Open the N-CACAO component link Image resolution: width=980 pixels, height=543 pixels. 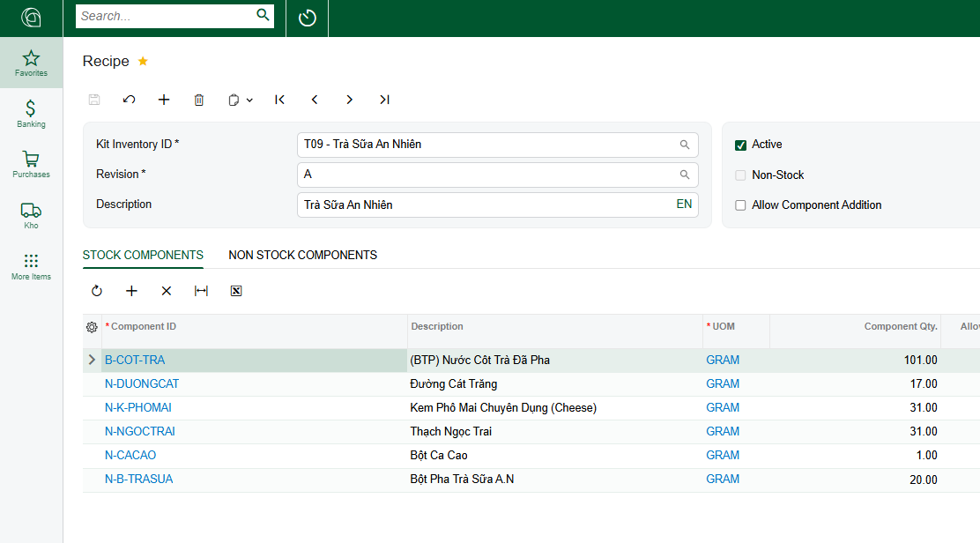click(x=130, y=455)
